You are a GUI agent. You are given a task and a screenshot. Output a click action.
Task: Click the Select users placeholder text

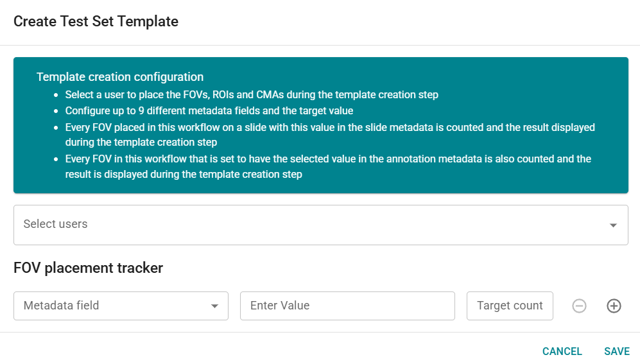[55, 224]
